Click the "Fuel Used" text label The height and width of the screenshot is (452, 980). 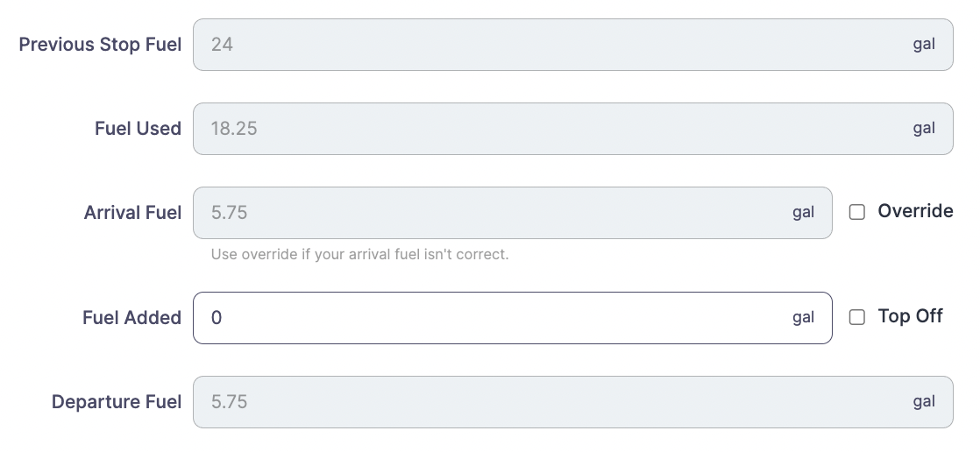[x=138, y=129]
